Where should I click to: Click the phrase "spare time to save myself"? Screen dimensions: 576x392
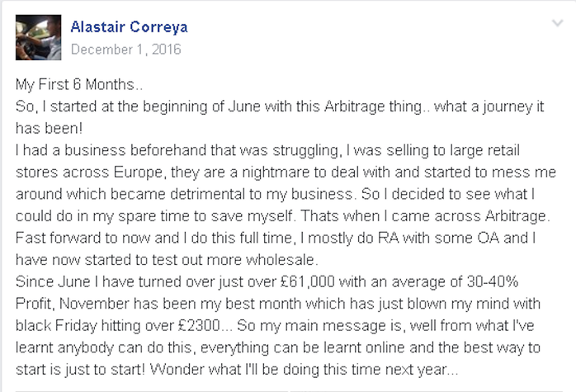click(x=205, y=216)
